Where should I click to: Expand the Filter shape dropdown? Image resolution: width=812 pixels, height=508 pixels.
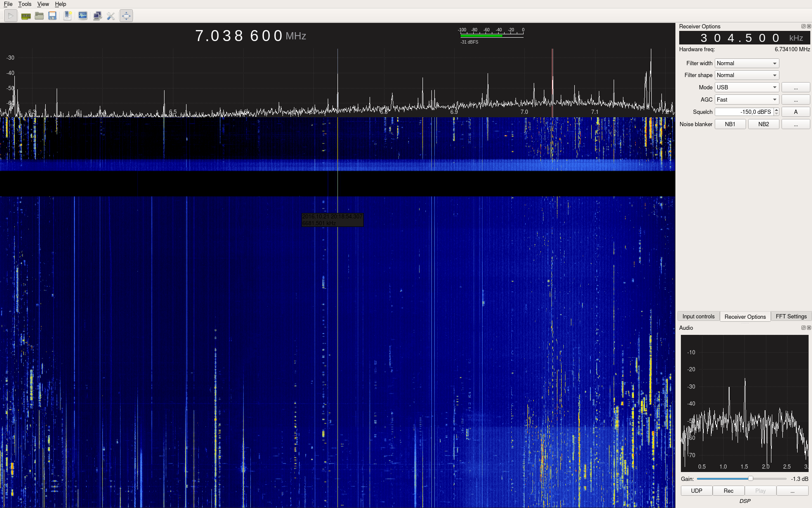tap(747, 75)
